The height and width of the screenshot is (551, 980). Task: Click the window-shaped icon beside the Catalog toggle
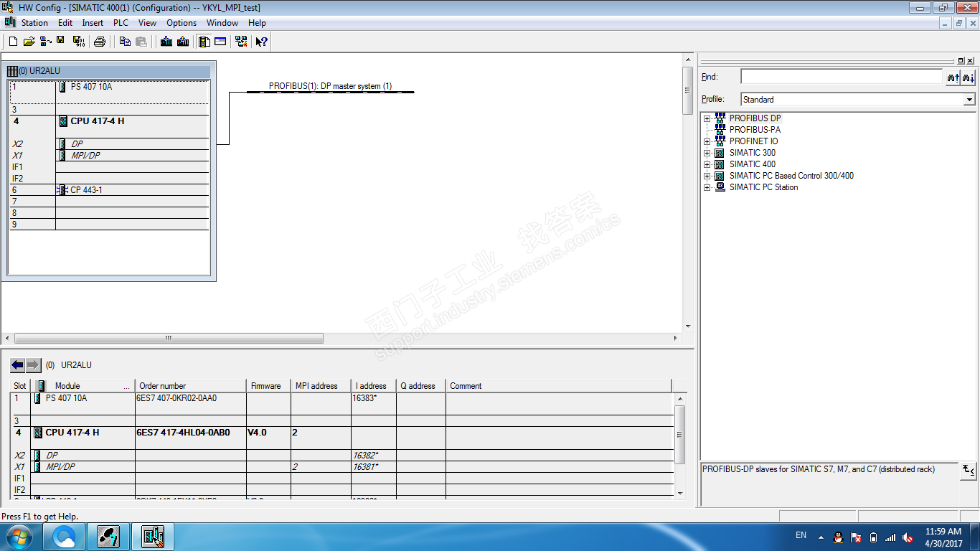click(220, 42)
